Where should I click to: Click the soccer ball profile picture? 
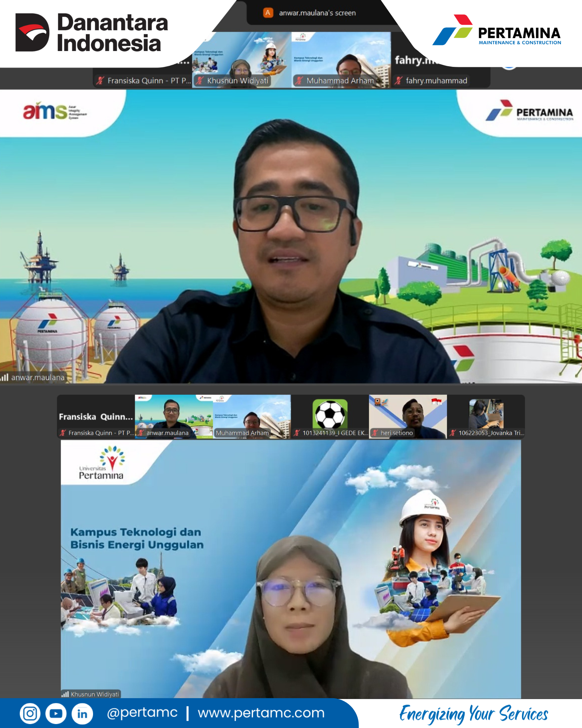[x=330, y=414]
